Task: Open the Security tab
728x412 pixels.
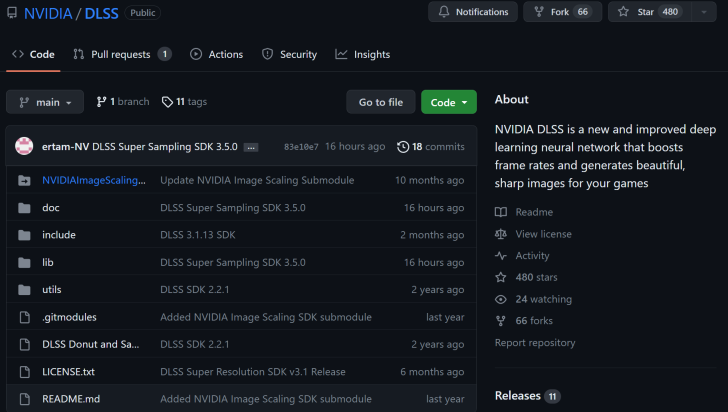Action: click(x=289, y=54)
